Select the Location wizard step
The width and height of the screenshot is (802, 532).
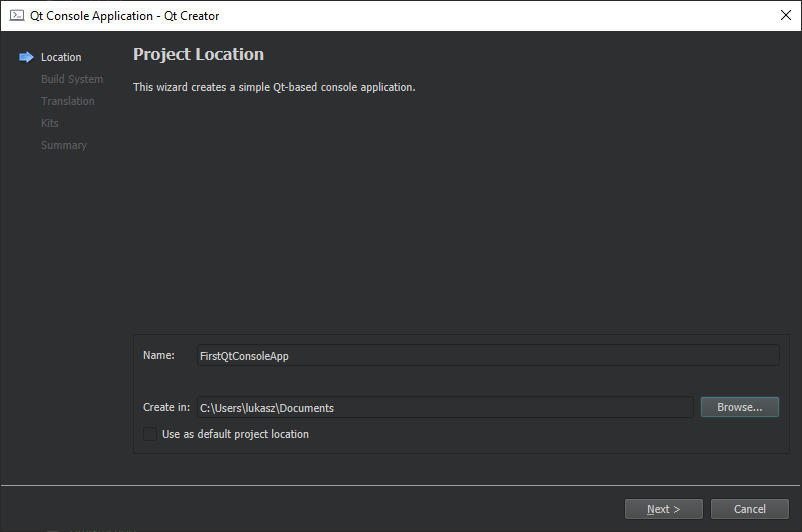61,57
